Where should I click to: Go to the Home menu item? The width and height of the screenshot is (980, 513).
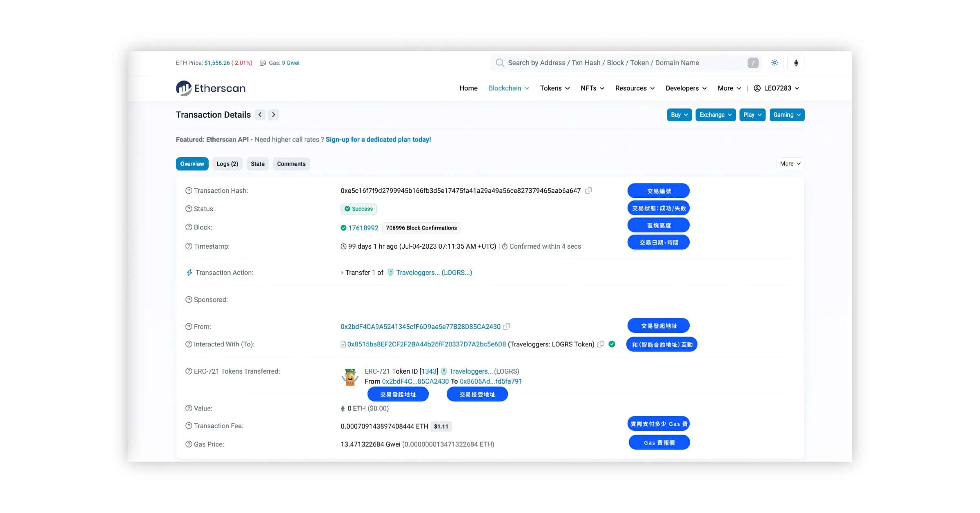click(x=468, y=88)
